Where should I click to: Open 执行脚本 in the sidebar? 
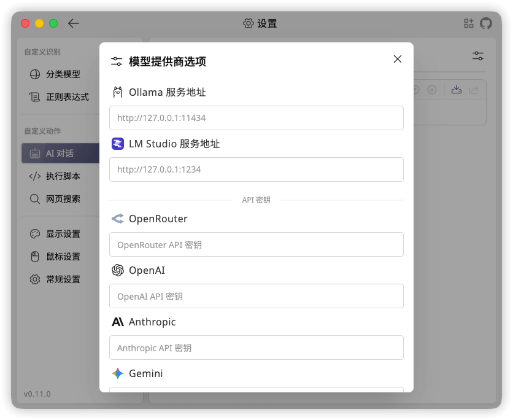pyautogui.click(x=61, y=176)
